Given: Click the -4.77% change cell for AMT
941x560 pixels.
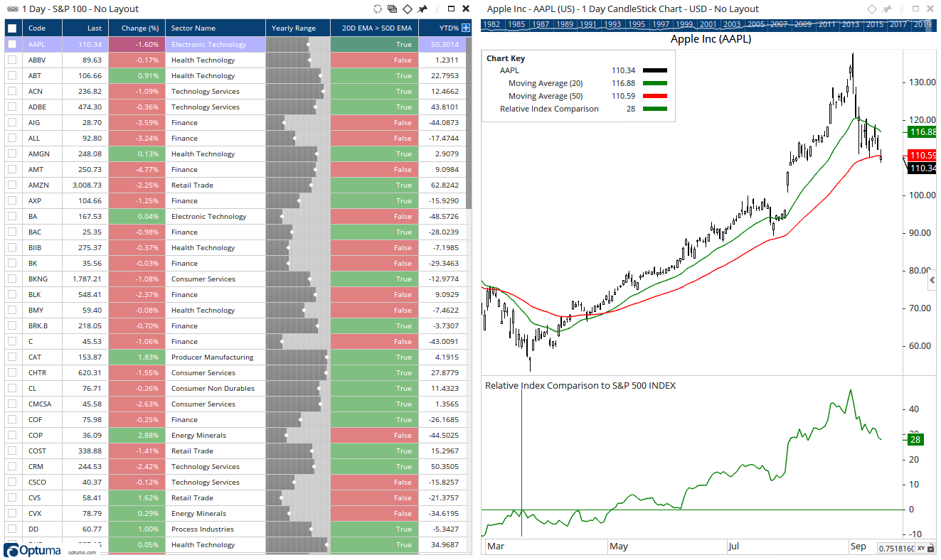Looking at the screenshot, I should (137, 169).
